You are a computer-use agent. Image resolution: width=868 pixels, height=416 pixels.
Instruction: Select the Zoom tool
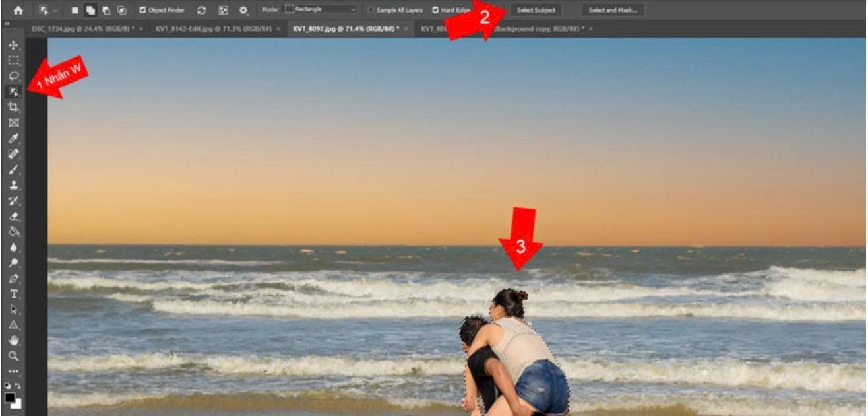click(13, 356)
